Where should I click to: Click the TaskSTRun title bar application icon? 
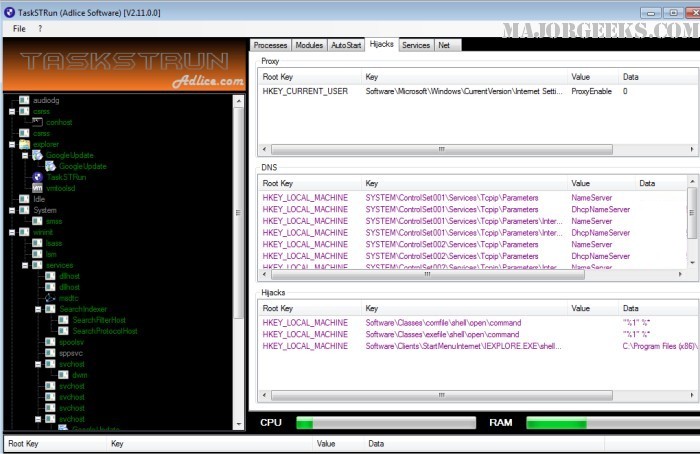pyautogui.click(x=9, y=12)
